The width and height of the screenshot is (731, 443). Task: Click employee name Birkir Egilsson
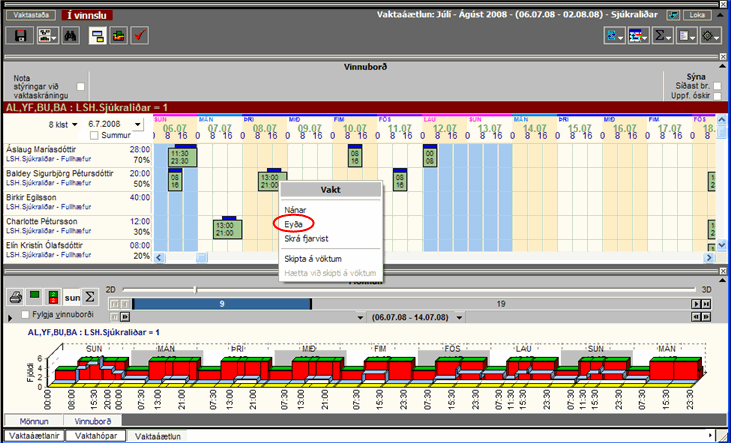31,197
